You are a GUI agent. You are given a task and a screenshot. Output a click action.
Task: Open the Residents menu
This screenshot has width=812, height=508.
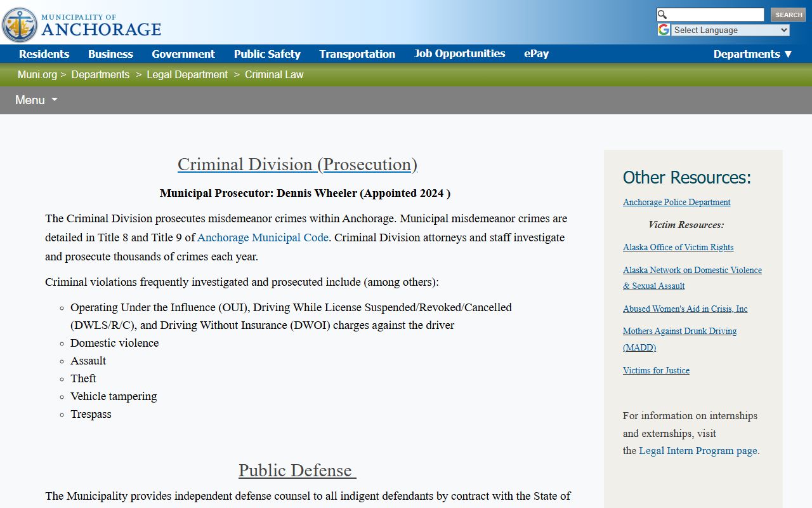(x=44, y=54)
